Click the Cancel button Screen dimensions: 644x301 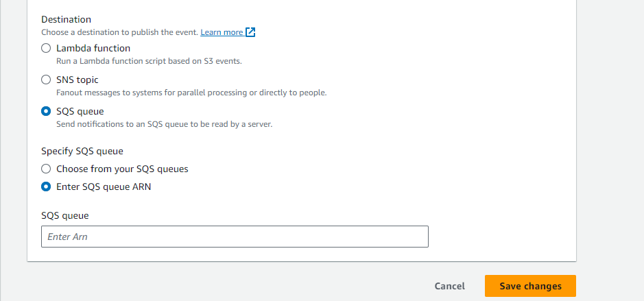(x=450, y=286)
